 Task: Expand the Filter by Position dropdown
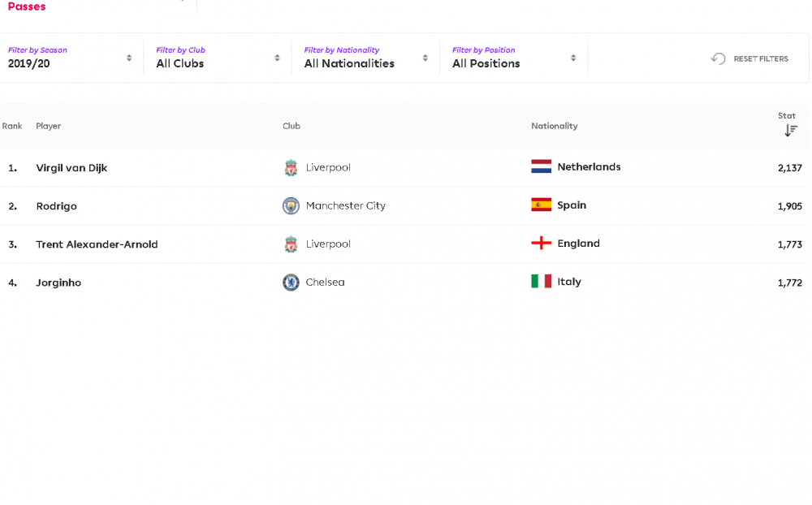click(x=514, y=58)
